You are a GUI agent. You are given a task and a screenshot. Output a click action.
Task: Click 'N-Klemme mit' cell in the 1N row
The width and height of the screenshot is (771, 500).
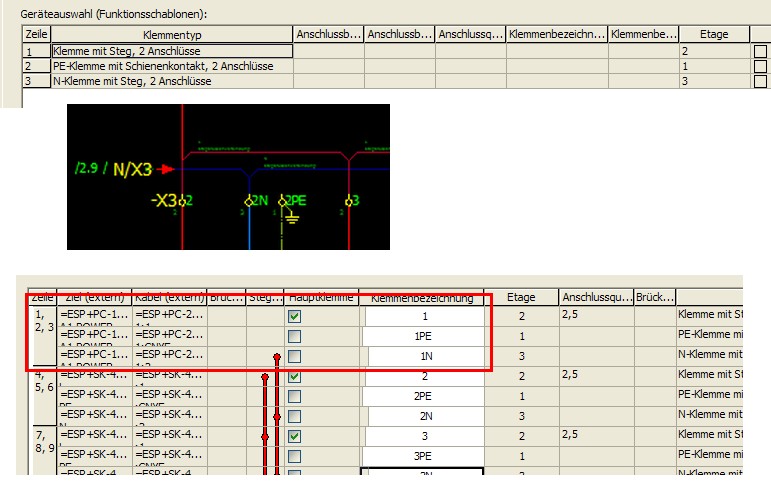(710, 356)
